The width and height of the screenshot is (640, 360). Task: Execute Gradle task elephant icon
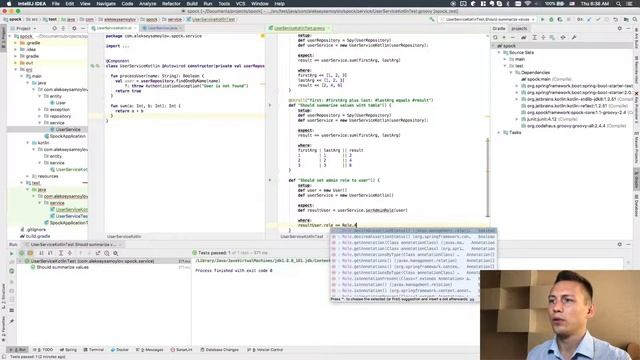click(x=524, y=38)
